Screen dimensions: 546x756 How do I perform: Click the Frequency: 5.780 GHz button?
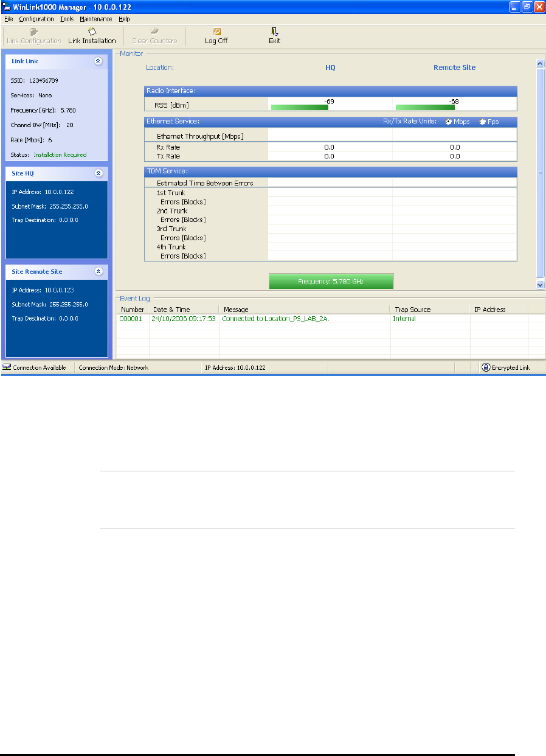(331, 281)
